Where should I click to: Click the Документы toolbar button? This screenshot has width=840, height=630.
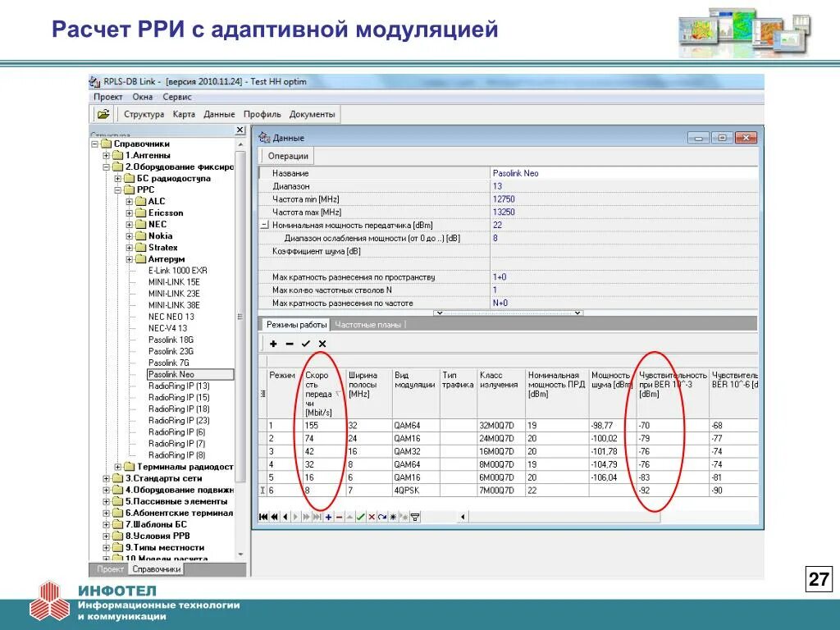click(312, 114)
